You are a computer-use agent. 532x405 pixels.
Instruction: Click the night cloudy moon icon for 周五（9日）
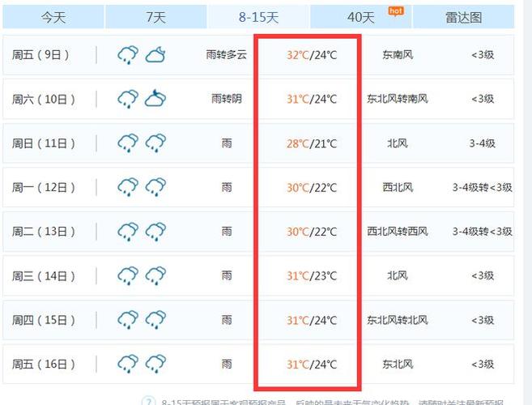coord(155,54)
